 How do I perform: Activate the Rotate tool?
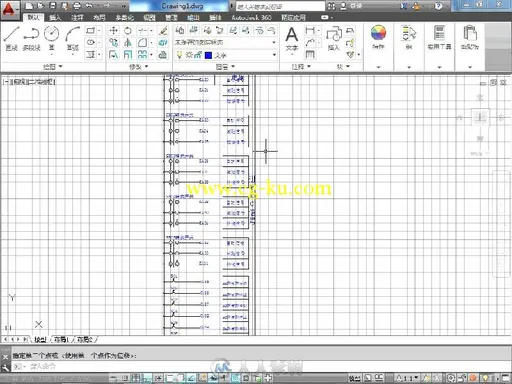pos(128,31)
